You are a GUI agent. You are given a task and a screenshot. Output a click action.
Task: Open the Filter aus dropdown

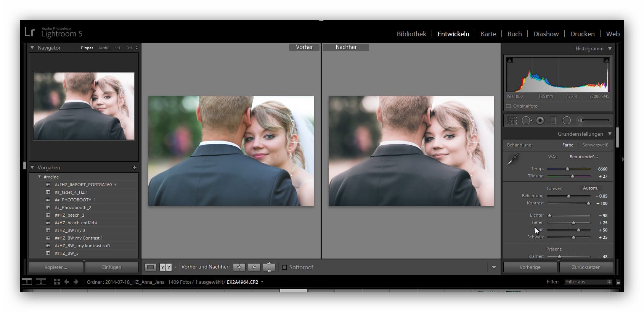point(588,282)
